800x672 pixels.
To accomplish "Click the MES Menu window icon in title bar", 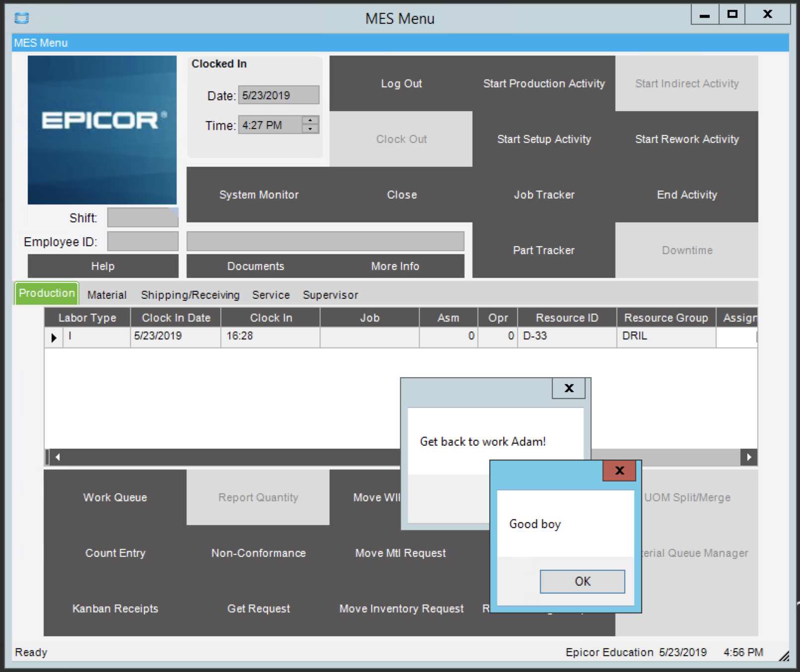I will pos(22,18).
